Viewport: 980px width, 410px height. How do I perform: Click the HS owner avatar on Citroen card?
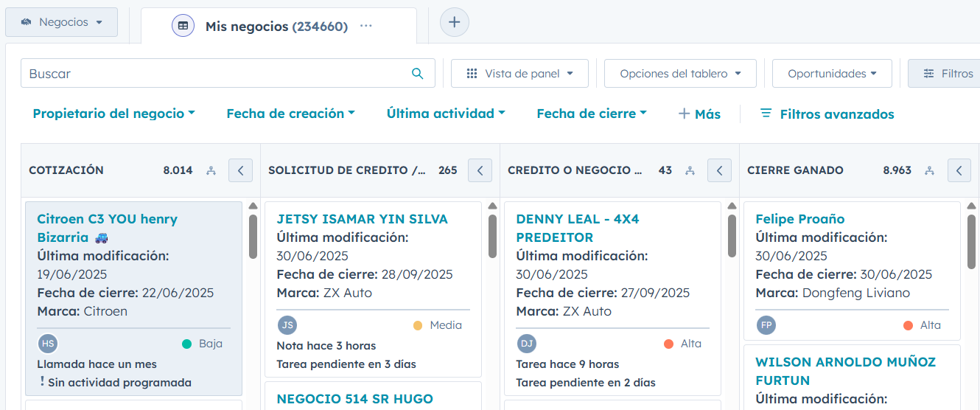click(x=48, y=344)
